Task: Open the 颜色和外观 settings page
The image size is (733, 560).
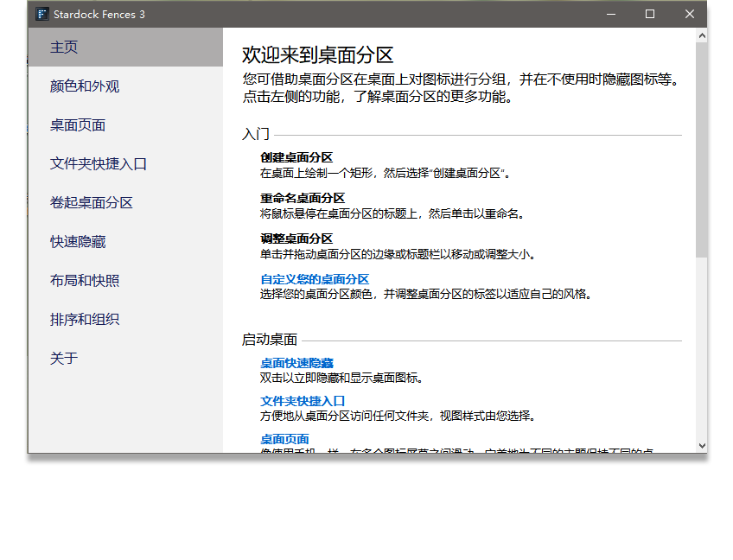Action: pyautogui.click(x=85, y=86)
